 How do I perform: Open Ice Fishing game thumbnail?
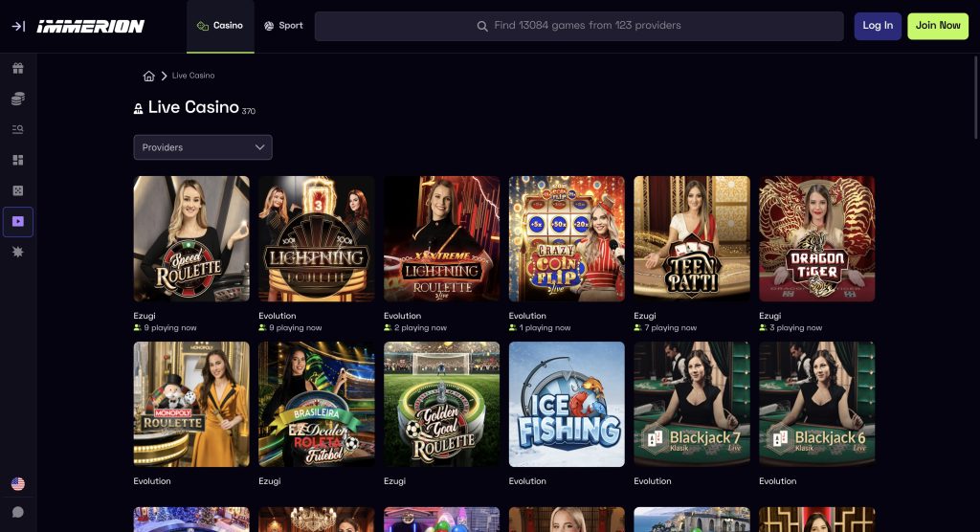(x=567, y=404)
